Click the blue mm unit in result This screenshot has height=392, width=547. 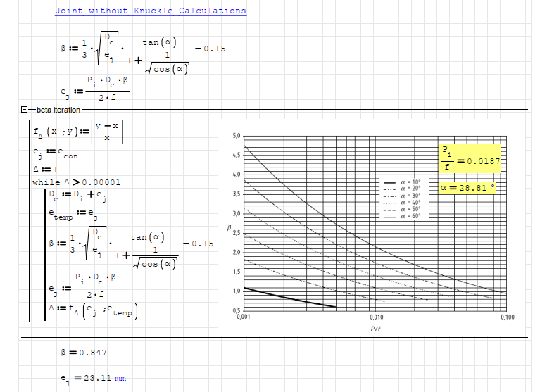(x=120, y=378)
